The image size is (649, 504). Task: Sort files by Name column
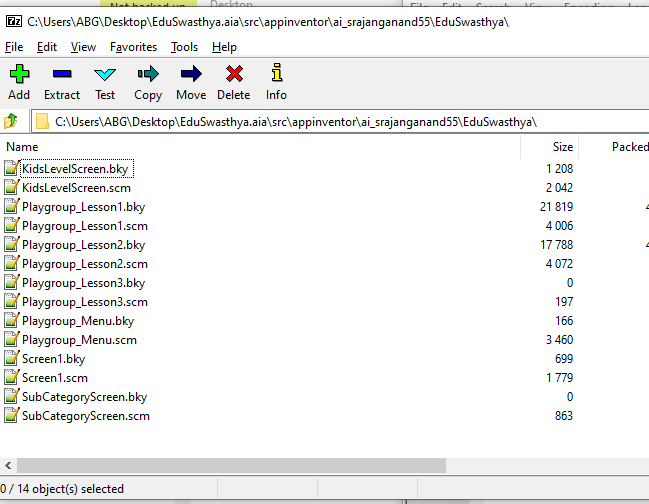22,147
